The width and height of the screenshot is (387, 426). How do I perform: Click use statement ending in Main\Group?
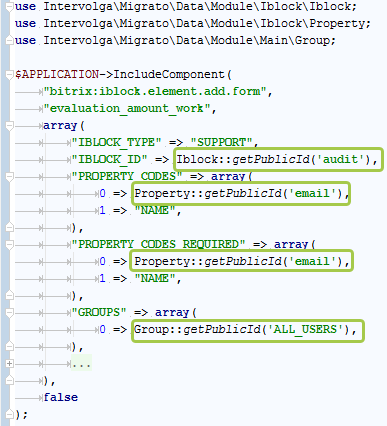click(x=175, y=40)
